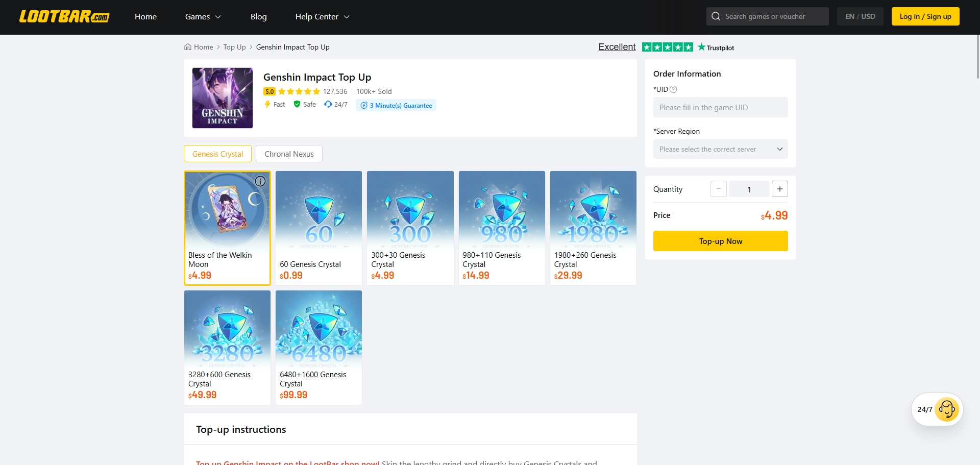Click the Top-up instructions heading
The image size is (980, 465).
pos(241,430)
